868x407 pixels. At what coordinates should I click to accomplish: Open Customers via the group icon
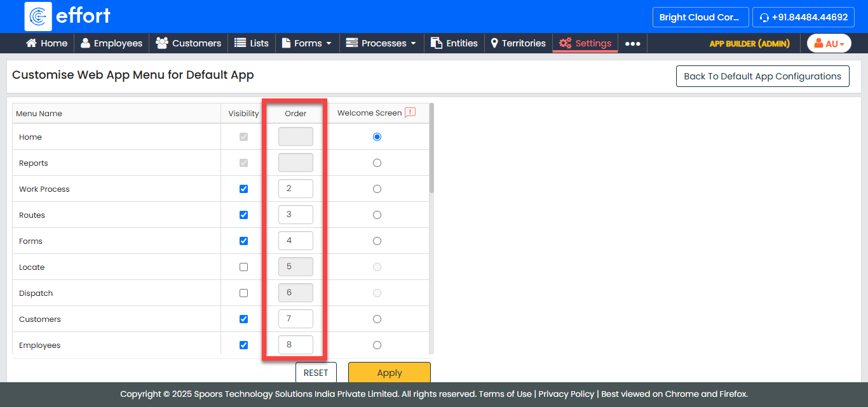162,43
